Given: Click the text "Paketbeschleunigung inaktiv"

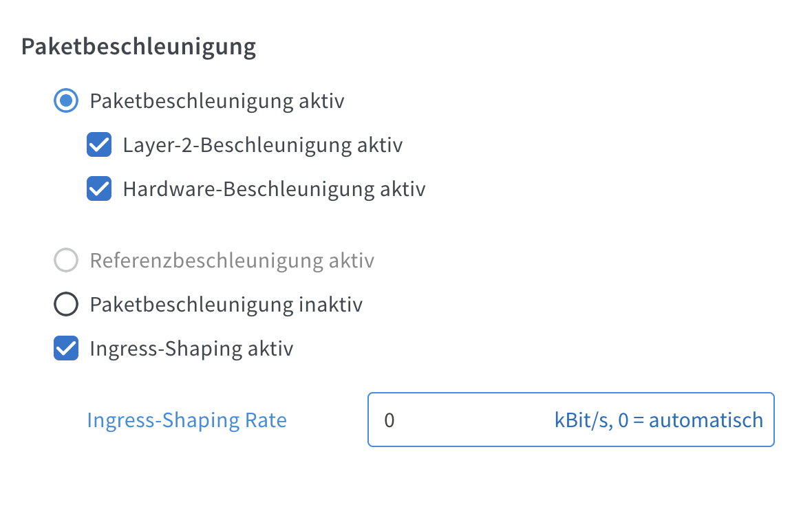Looking at the screenshot, I should pyautogui.click(x=225, y=304).
